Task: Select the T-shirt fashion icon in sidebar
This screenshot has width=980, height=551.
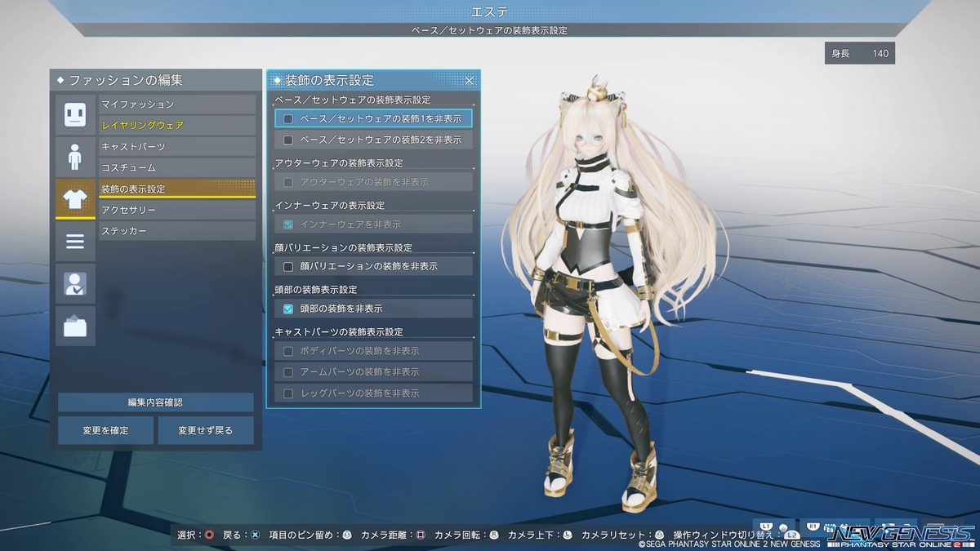Action: [75, 199]
